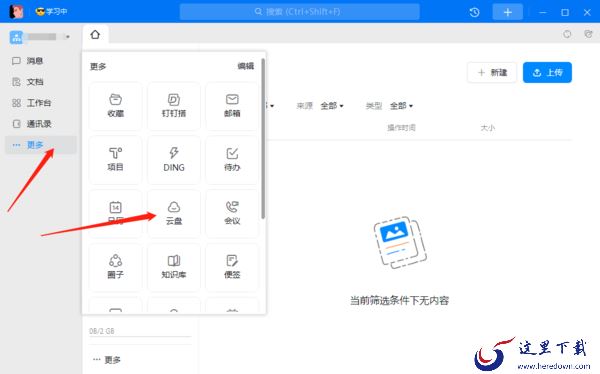Open the 云盘 cloud drive tile
Image resolution: width=600 pixels, height=374 pixels.
[x=174, y=214]
